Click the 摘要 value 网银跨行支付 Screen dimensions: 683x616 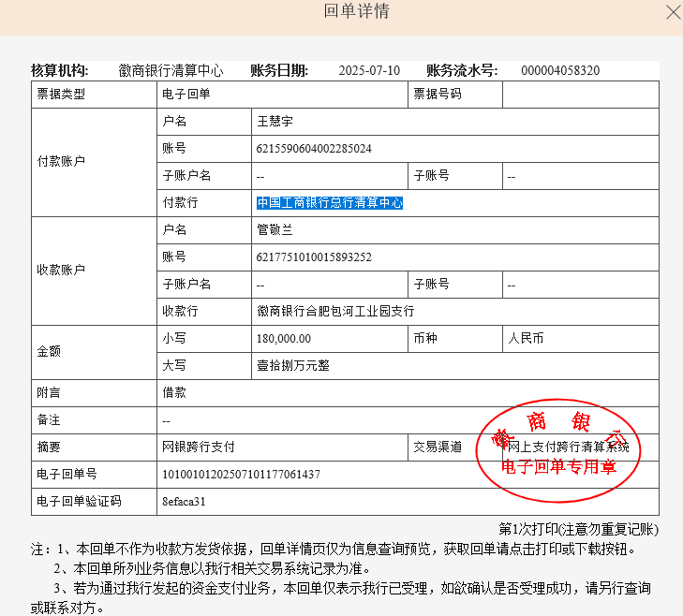tap(199, 447)
